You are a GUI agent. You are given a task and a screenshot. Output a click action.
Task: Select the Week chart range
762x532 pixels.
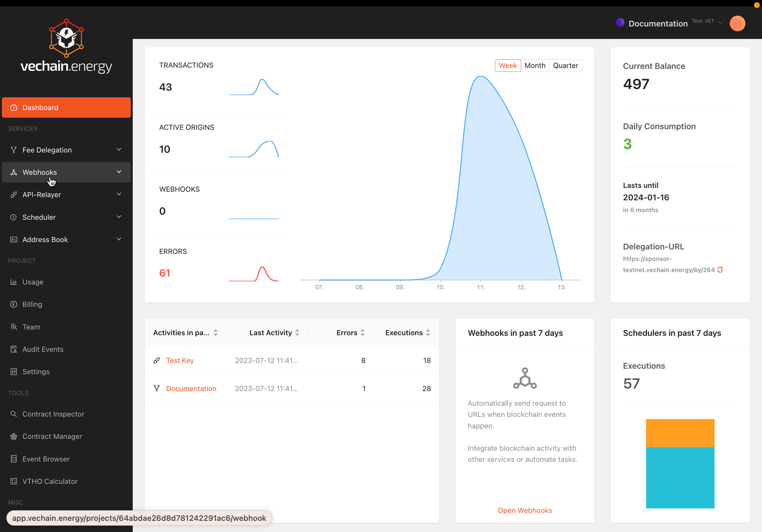tap(508, 65)
